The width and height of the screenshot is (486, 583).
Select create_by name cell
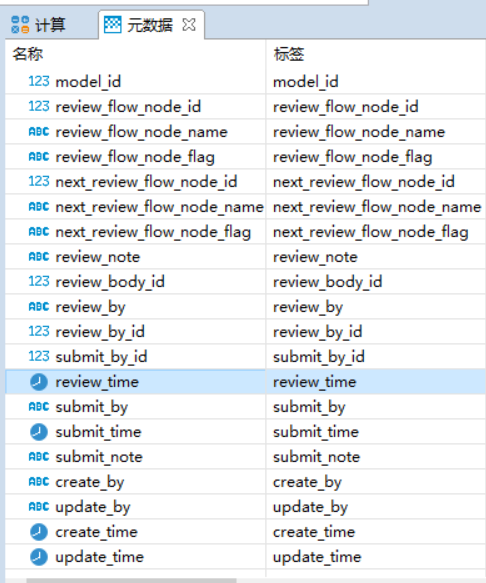click(90, 482)
